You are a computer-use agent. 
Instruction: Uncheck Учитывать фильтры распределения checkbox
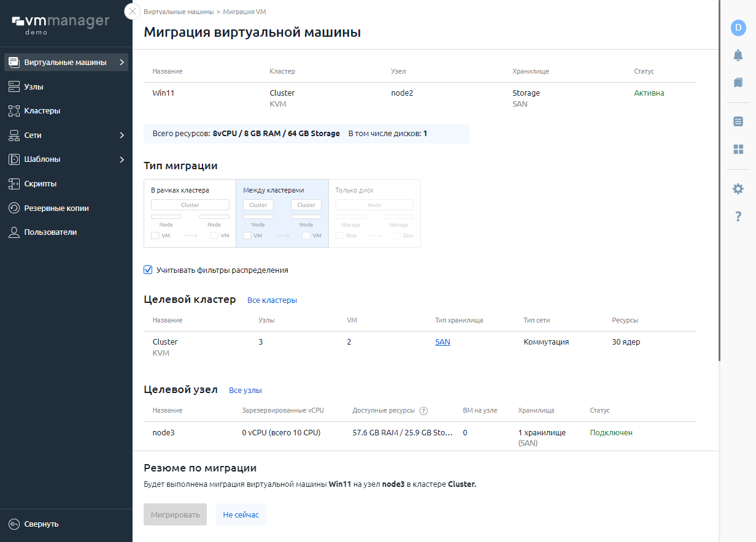(x=148, y=270)
